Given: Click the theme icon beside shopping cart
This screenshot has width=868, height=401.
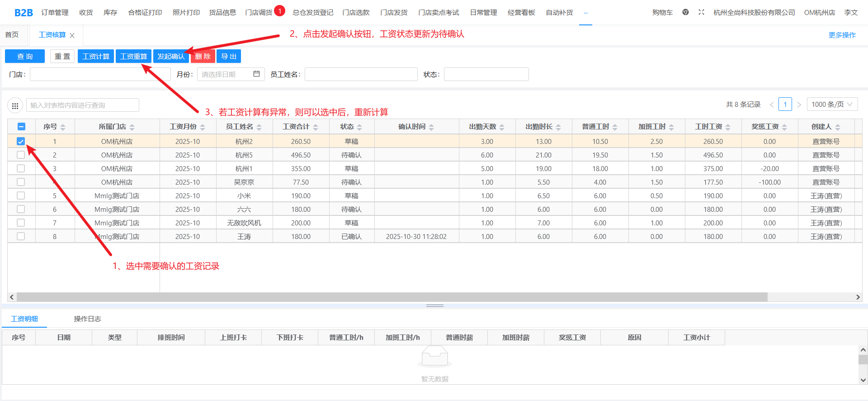Looking at the screenshot, I should click(x=685, y=12).
